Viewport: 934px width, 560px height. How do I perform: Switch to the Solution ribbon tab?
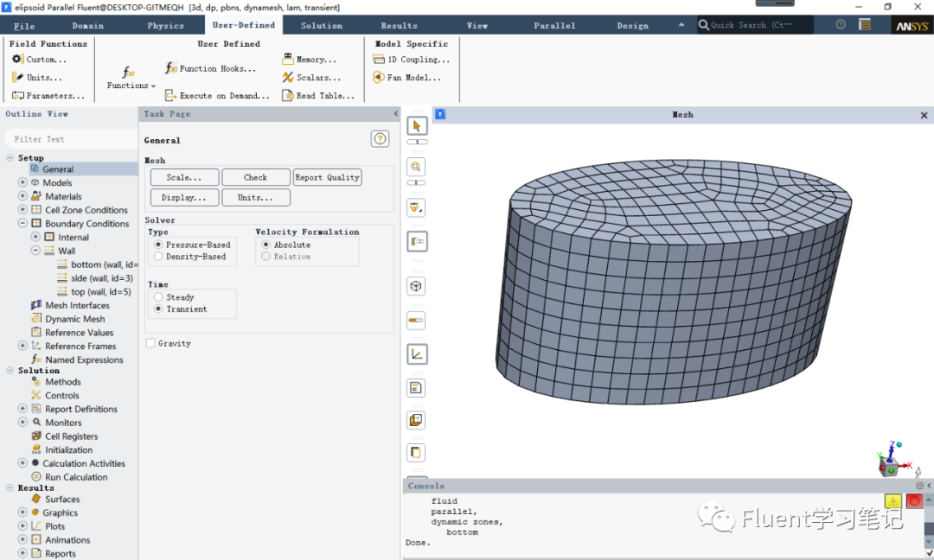click(322, 26)
